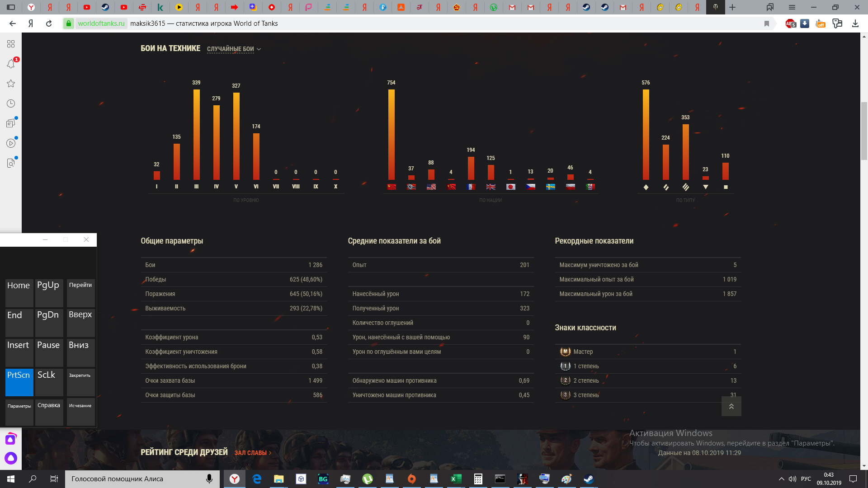
Task: Select the tier III bar with 339 battles
Action: pos(196,135)
